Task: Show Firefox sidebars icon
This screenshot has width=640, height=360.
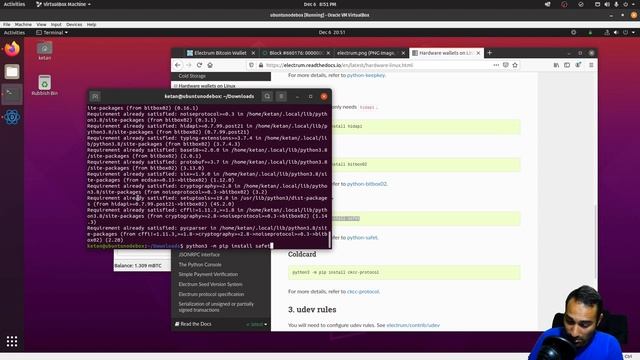Action: [567, 65]
